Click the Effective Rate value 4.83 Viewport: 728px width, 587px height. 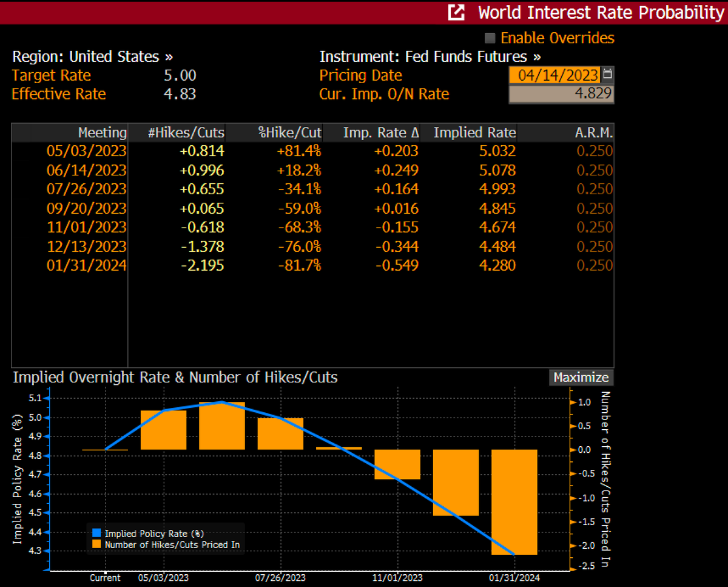click(x=180, y=94)
